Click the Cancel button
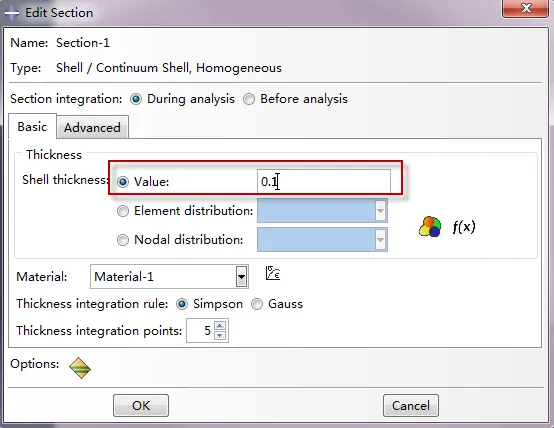This screenshot has height=428, width=554. pos(411,405)
